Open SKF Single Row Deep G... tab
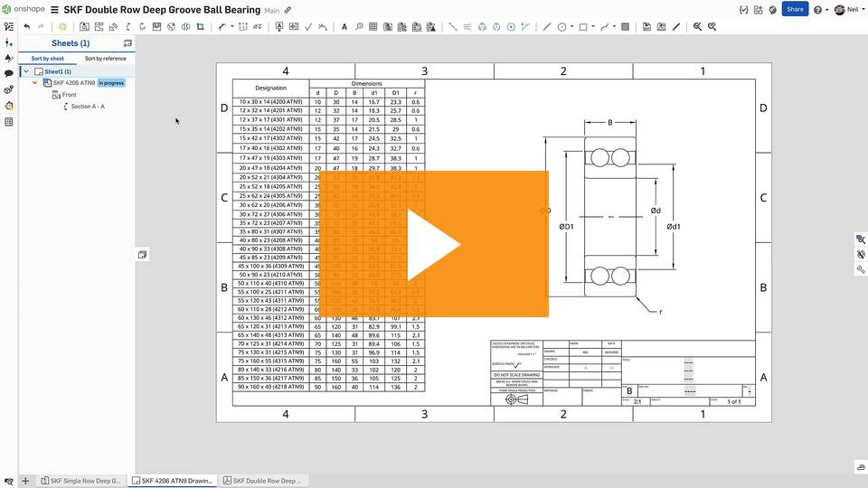The height and width of the screenshot is (488, 868). [80, 481]
